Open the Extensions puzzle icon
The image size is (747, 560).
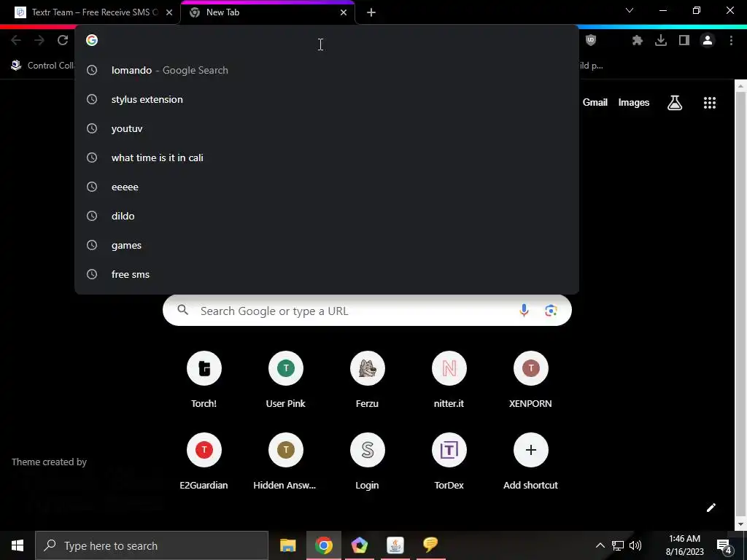638,41
